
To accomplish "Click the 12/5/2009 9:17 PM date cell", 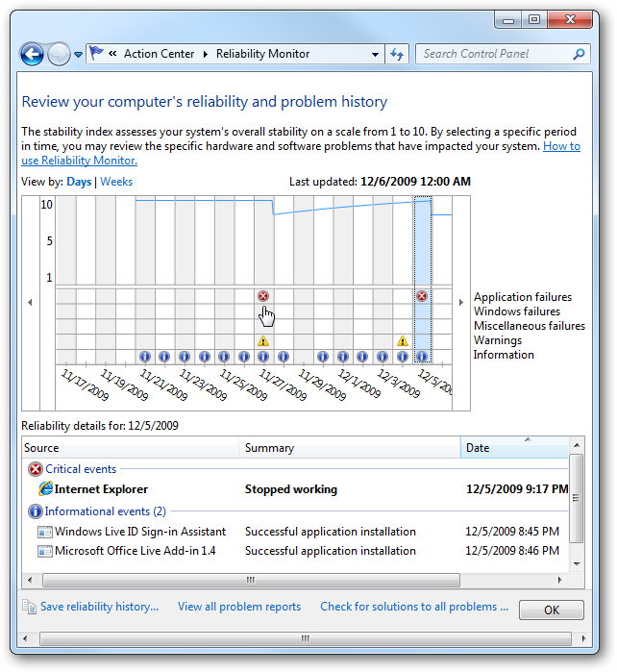I will click(517, 489).
